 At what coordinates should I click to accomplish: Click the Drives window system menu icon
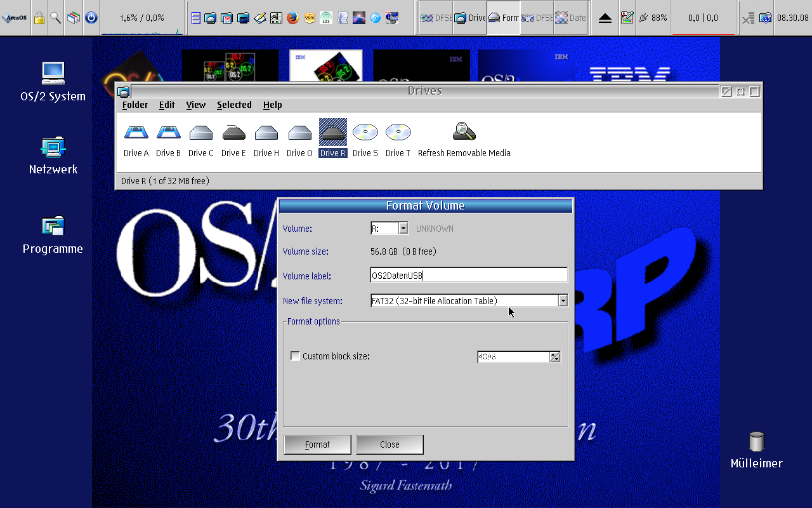(123, 91)
